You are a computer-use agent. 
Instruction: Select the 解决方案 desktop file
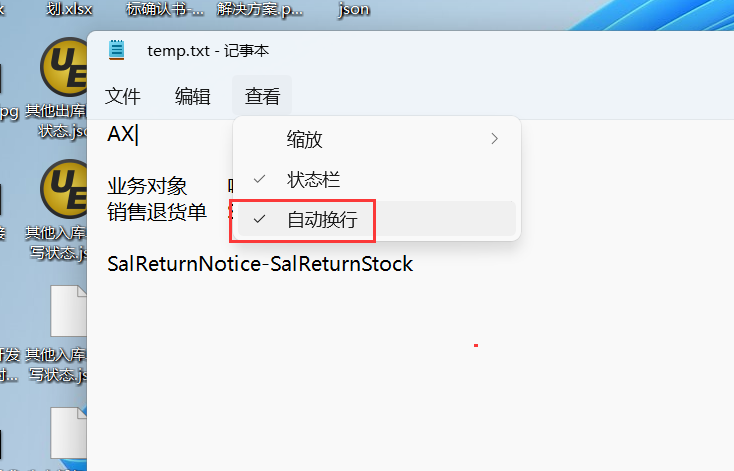coord(260,9)
